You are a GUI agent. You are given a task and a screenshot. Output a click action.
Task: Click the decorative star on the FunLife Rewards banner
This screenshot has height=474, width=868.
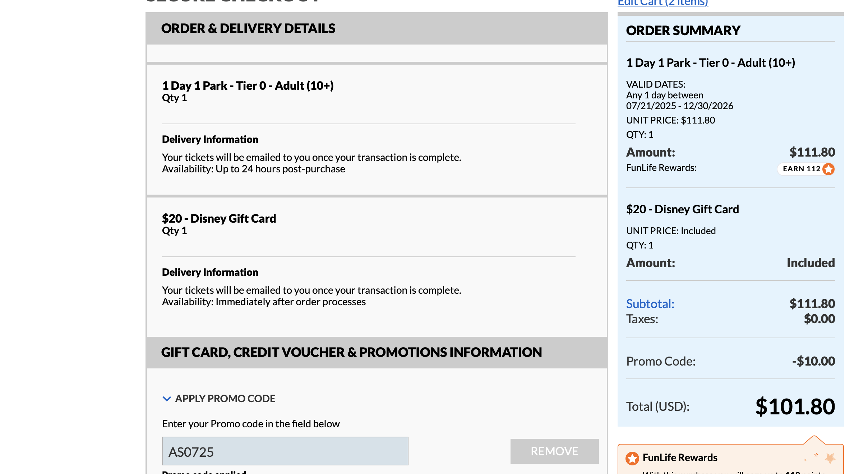point(830,458)
